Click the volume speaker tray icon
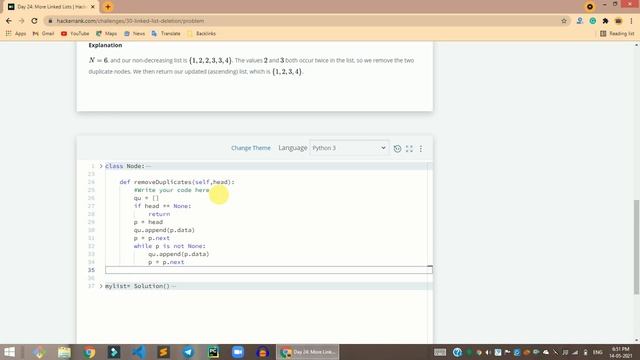Screen dimensions: 640x360 click(x=487, y=352)
